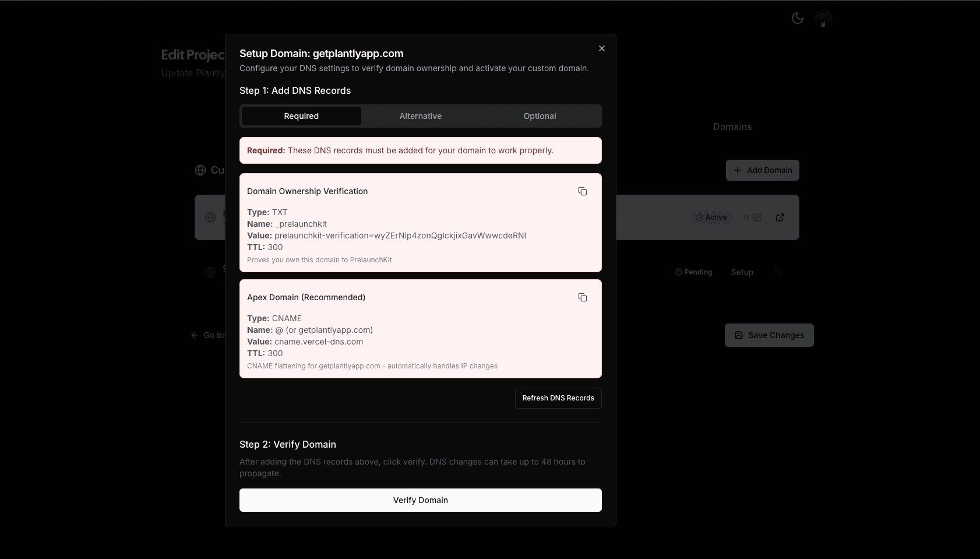Open Setup for the pending domain
This screenshot has height=559, width=980.
742,272
